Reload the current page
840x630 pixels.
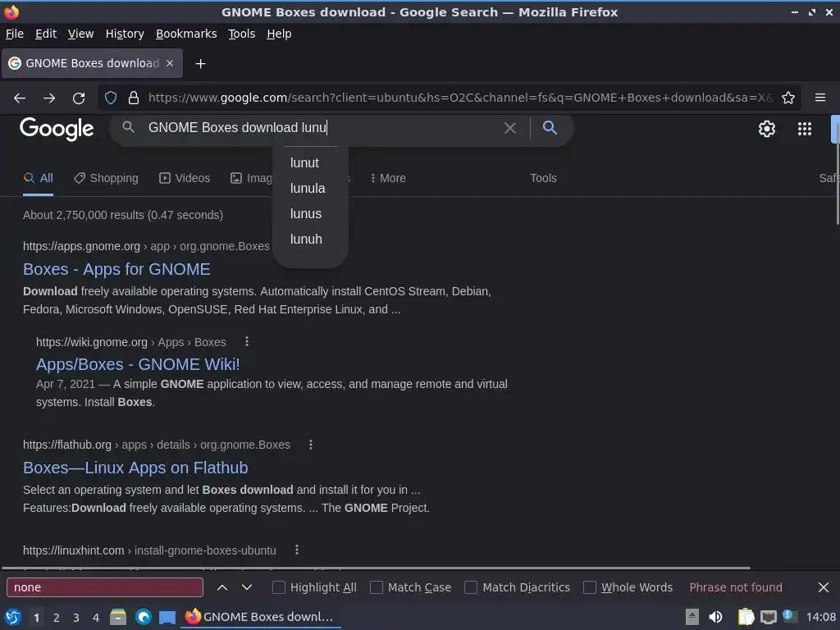click(79, 98)
